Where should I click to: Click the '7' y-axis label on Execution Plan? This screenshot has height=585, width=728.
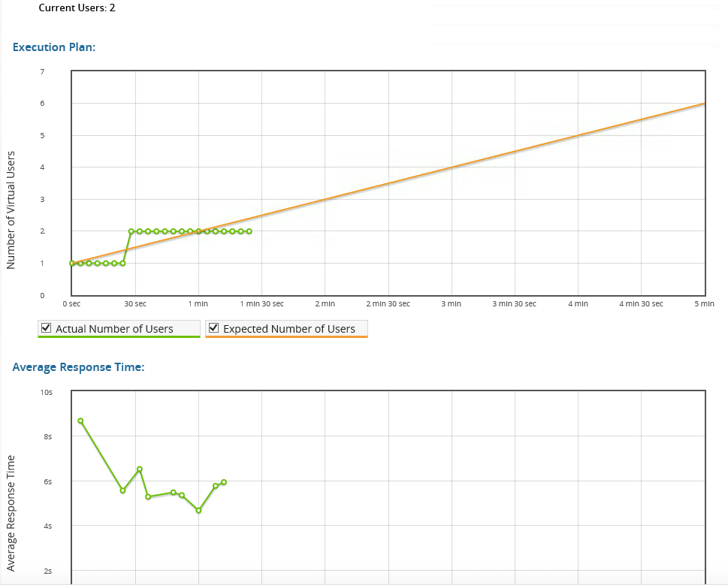(x=42, y=72)
